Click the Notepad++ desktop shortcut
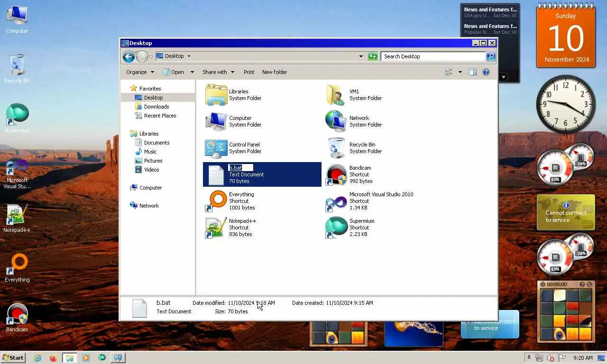The image size is (607, 364). [17, 218]
